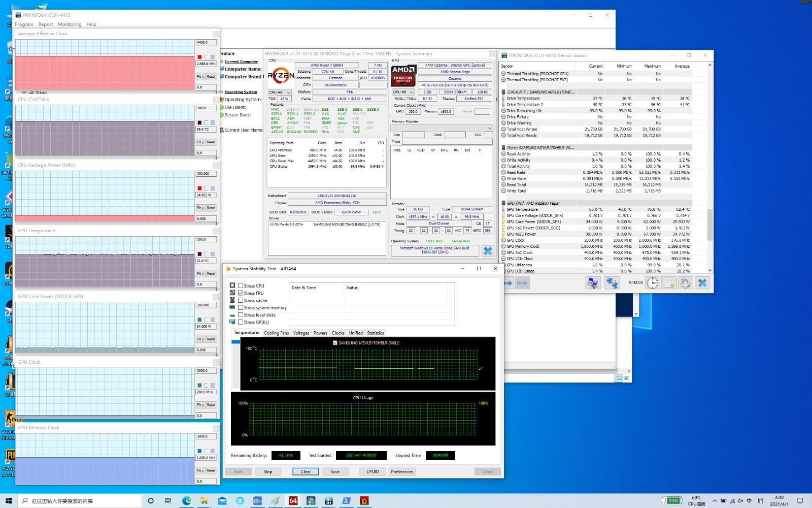Switch to the Clocks tab in AIDA64

click(338, 333)
